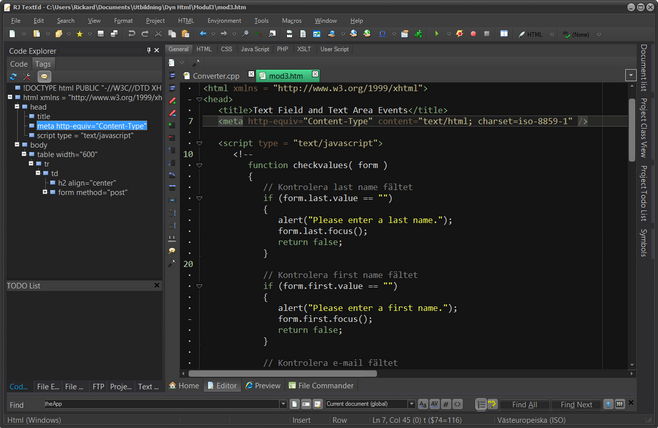658x428 pixels.
Task: Switch to the Java Script toolbar tab
Action: [x=254, y=48]
